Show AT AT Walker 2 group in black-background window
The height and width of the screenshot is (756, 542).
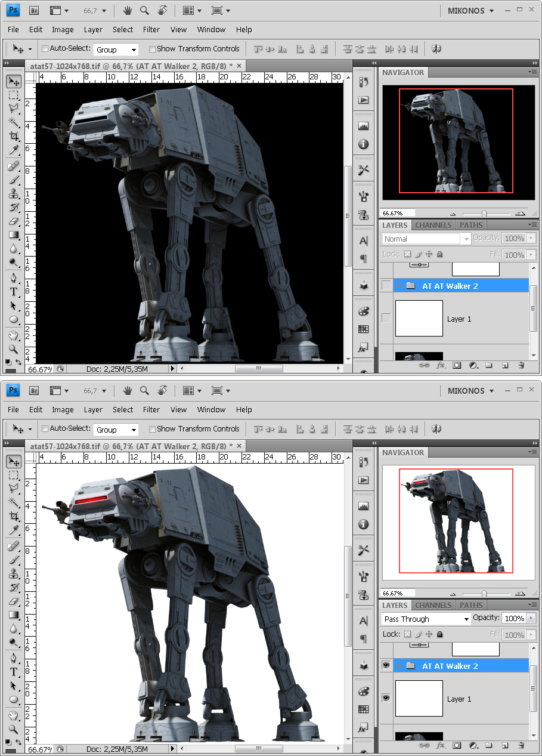[386, 286]
